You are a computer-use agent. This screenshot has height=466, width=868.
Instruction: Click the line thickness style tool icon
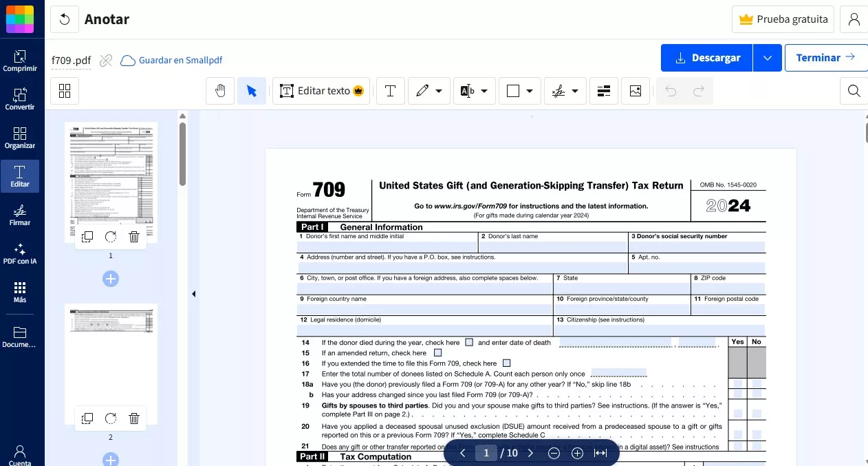click(x=603, y=91)
